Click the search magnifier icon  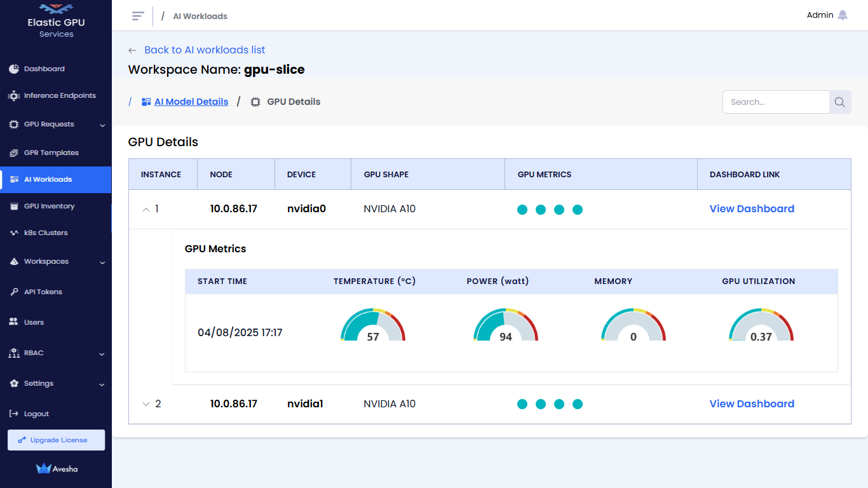tap(839, 102)
